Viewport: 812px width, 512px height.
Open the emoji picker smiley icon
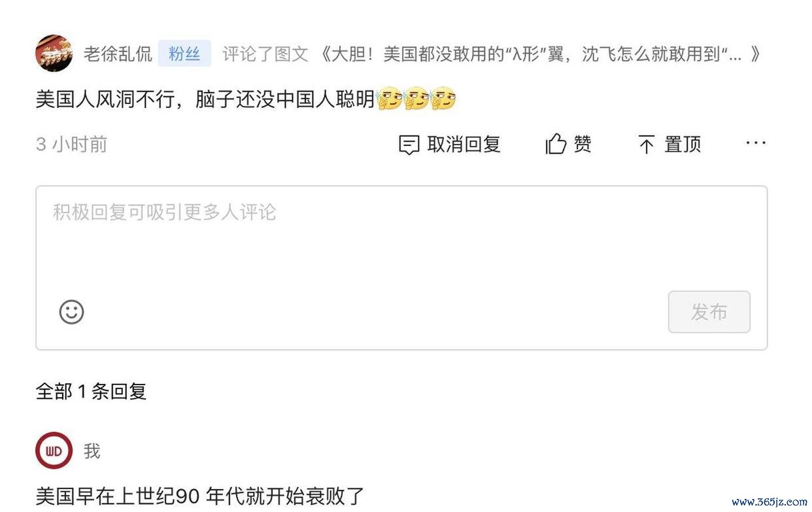[72, 312]
